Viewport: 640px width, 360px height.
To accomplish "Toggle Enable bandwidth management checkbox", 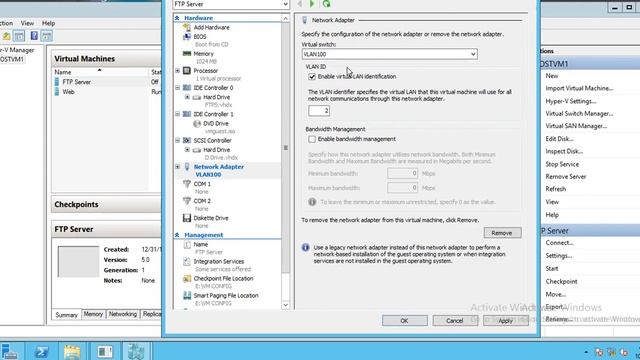I will (x=312, y=139).
